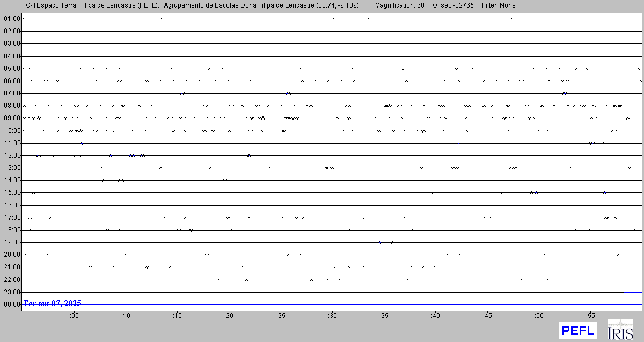Screen dimensions: 644x342
Task: Select the 07:00 hour row label
Action: tap(11, 93)
